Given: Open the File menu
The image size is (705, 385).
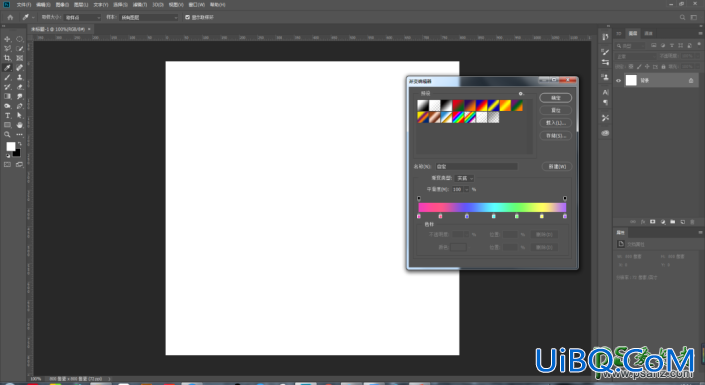Looking at the screenshot, I should tap(24, 4).
